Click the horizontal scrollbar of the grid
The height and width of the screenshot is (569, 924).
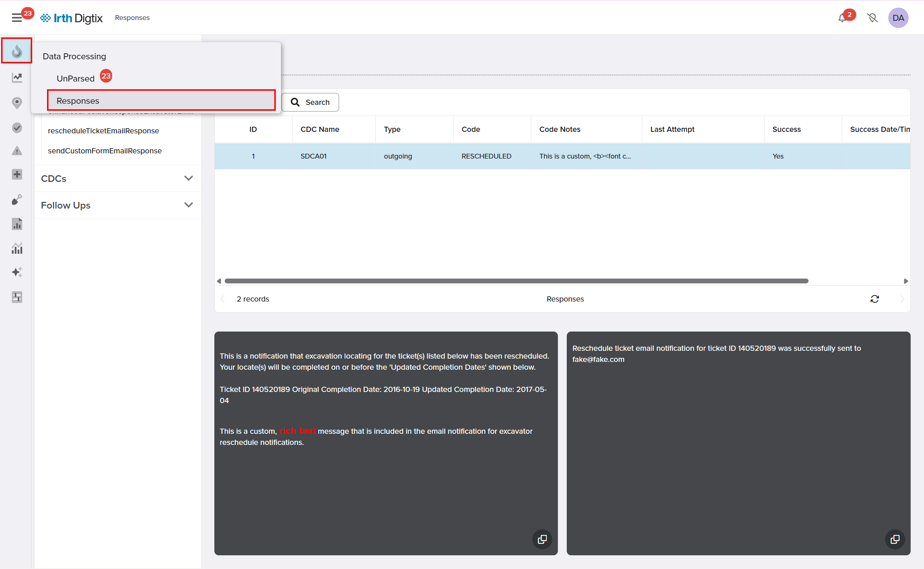pos(516,281)
